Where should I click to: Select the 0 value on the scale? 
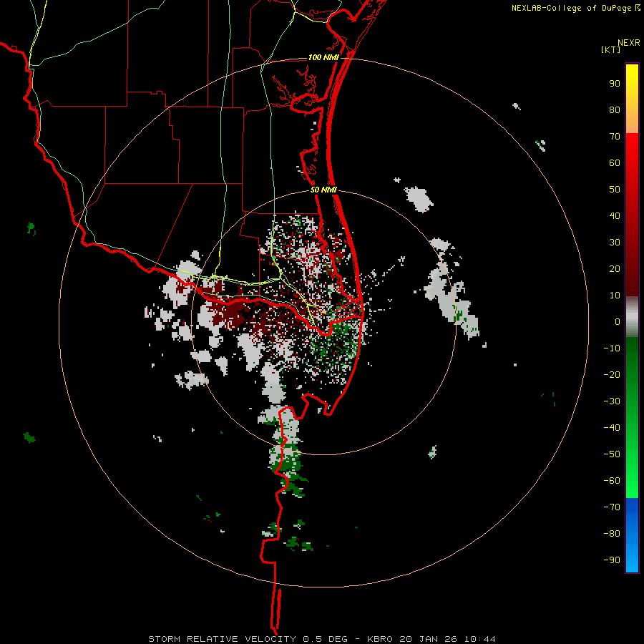[618, 322]
